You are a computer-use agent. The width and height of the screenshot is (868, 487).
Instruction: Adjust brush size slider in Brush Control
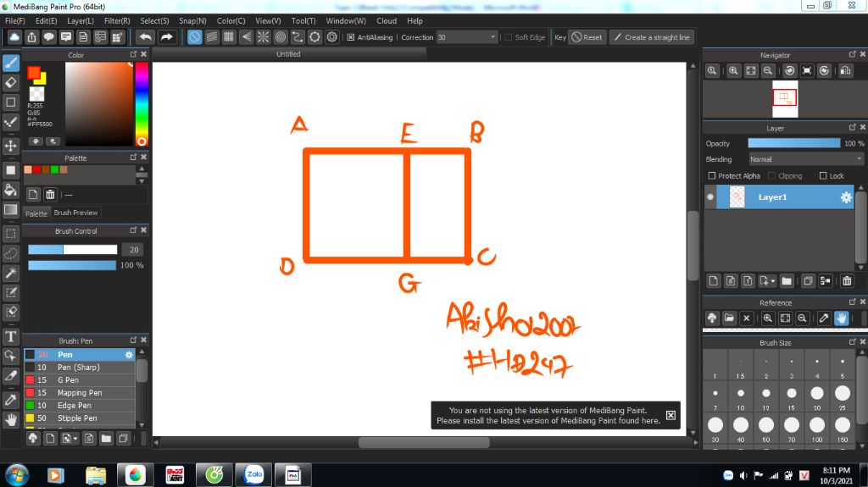(73, 250)
